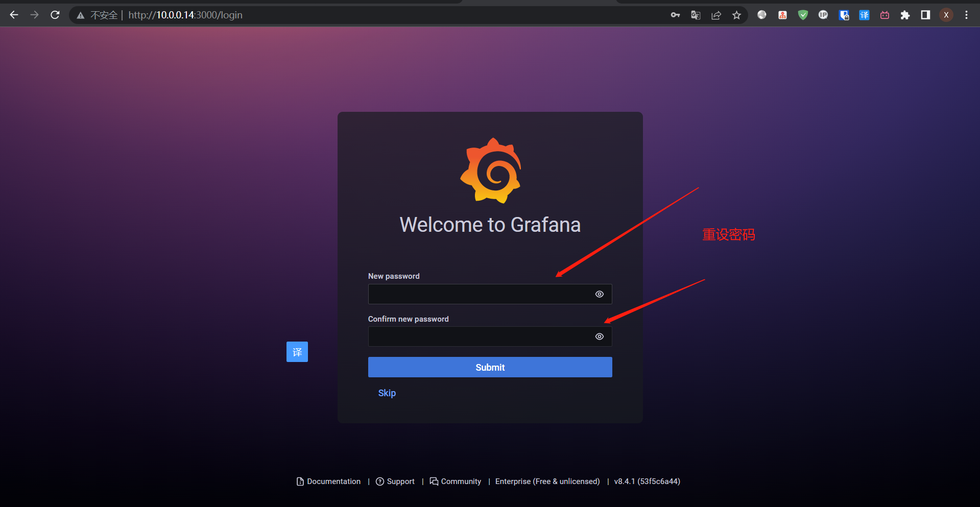Open the Extensions puzzle-piece menu
Image resolution: width=980 pixels, height=507 pixels.
(905, 15)
